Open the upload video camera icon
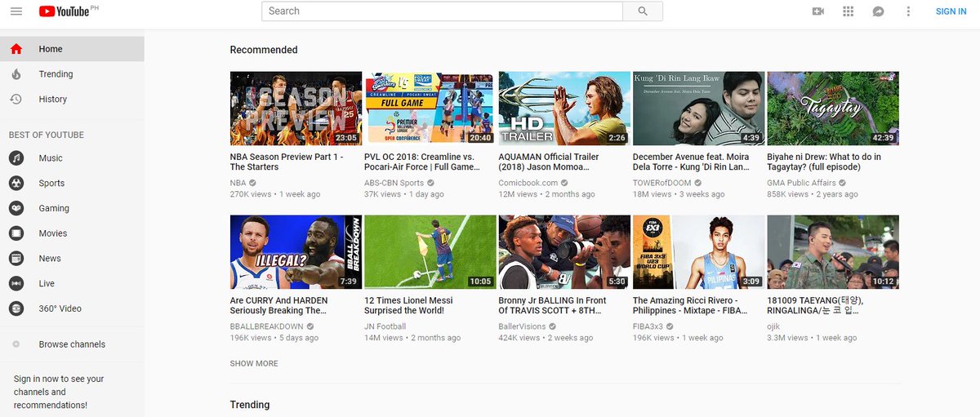The height and width of the screenshot is (417, 980). click(818, 11)
